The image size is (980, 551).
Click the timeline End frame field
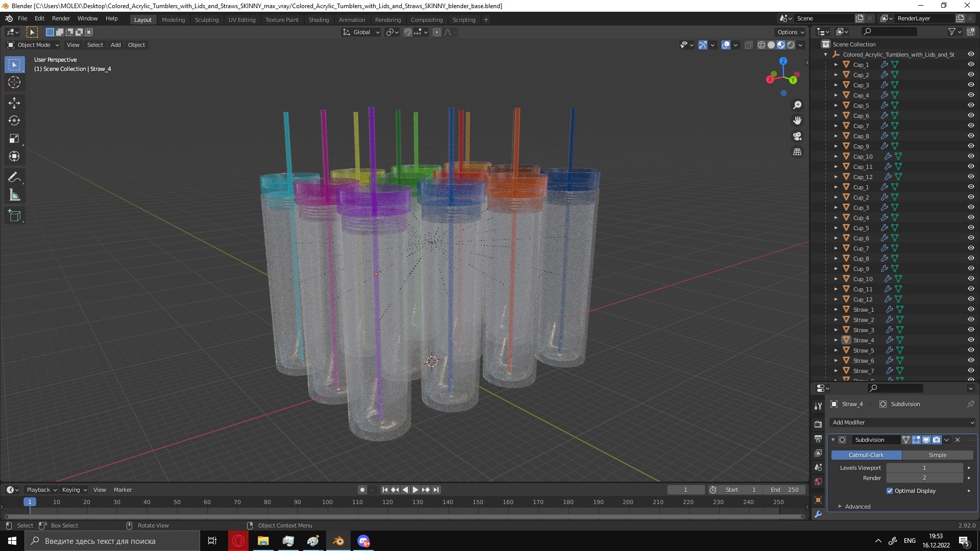click(785, 490)
